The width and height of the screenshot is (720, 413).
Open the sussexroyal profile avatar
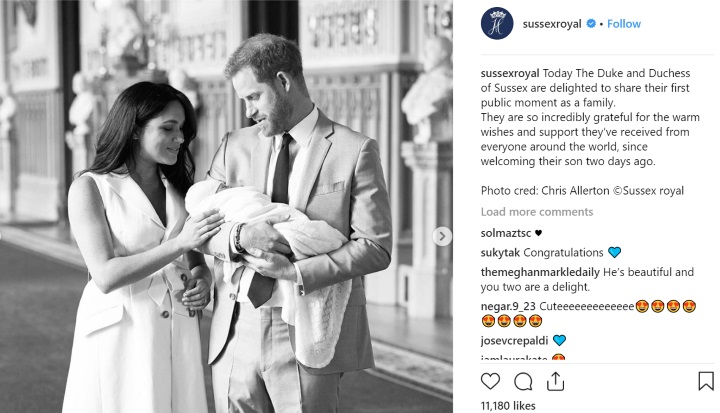497,24
